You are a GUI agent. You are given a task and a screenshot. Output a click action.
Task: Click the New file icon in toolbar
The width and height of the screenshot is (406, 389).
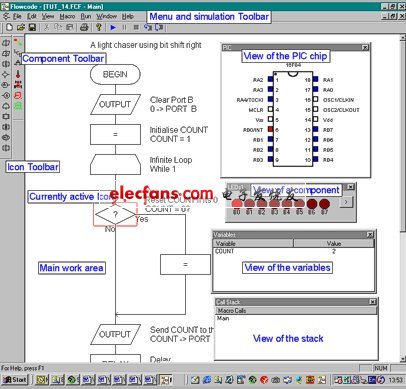click(x=9, y=28)
